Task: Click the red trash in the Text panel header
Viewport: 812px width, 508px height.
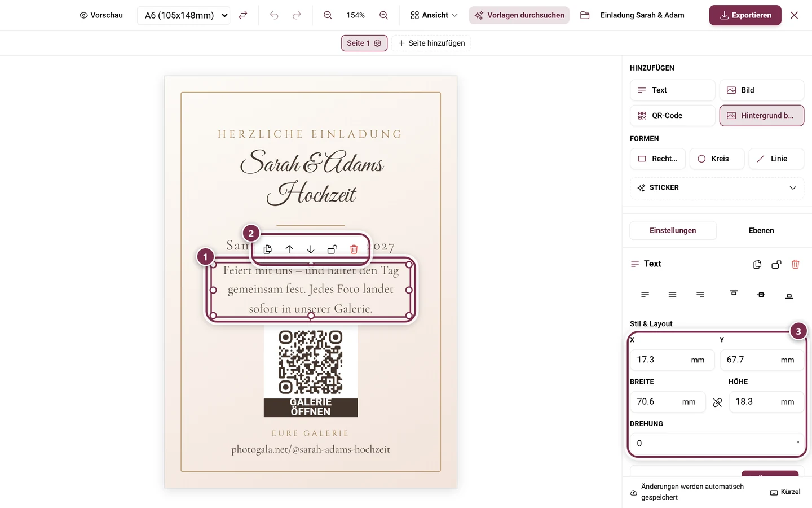Action: point(796,264)
